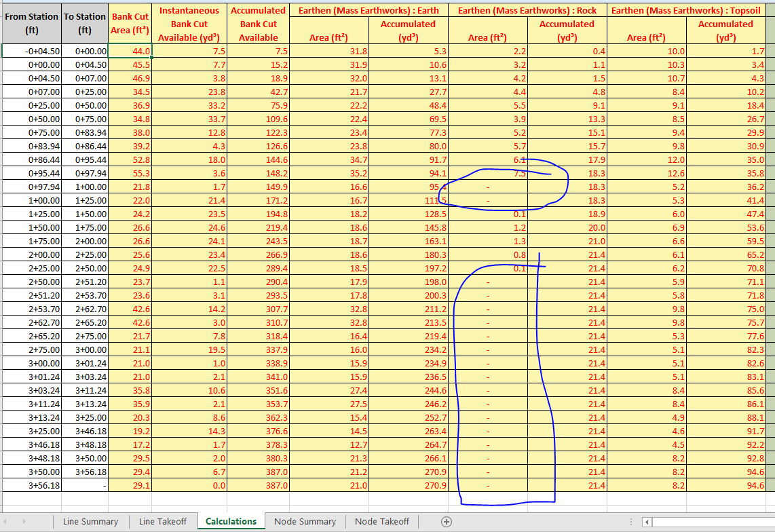Click the horizontal scrollbar
775x532 pixels.
click(713, 522)
